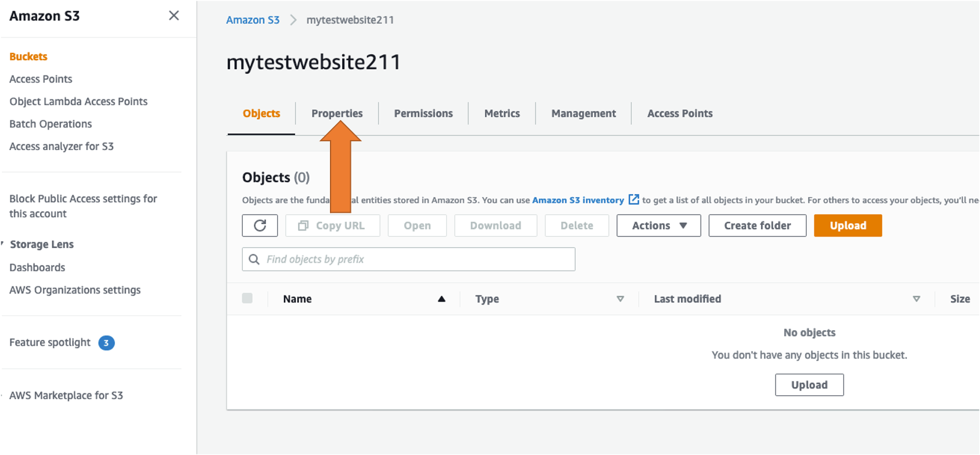The width and height of the screenshot is (980, 455).
Task: Close the Amazon S3 sidebar panel
Action: coord(174,16)
